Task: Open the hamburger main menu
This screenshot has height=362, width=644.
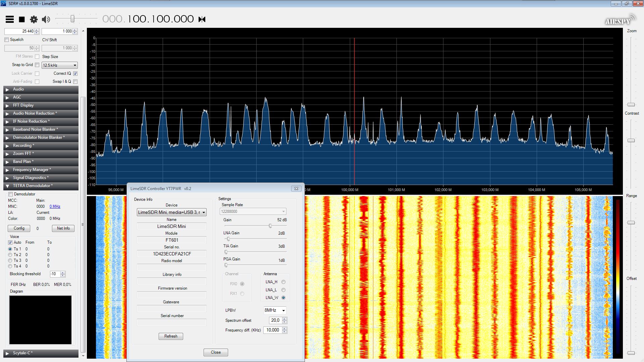Action: tap(10, 19)
